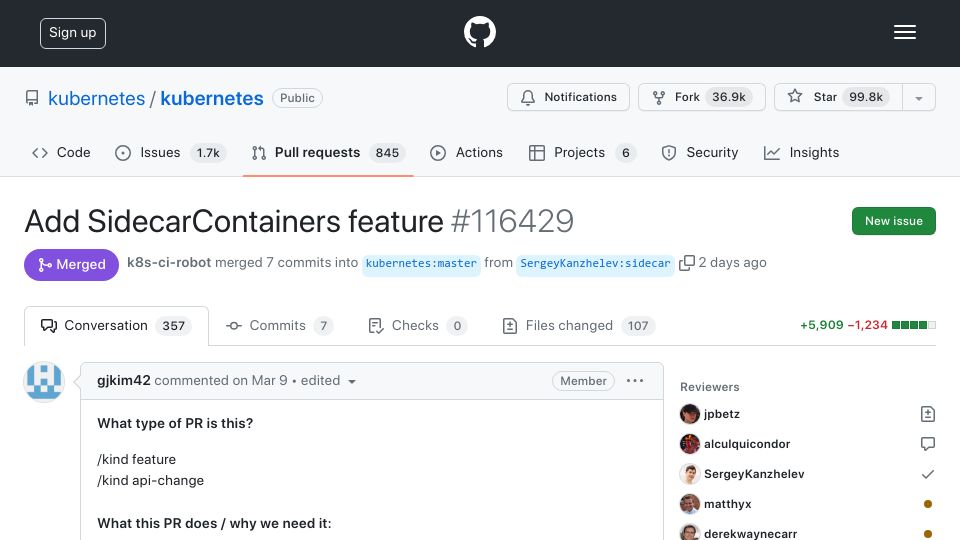The width and height of the screenshot is (960, 540).
Task: Click the New issue button
Action: click(x=893, y=221)
